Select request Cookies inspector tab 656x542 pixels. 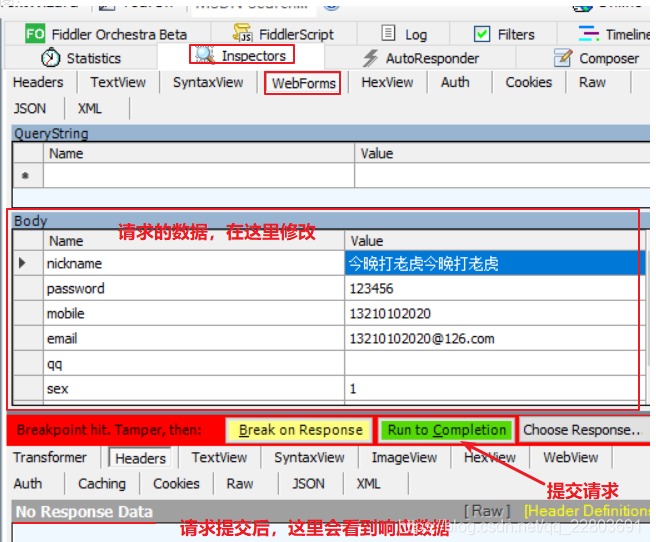click(x=528, y=82)
